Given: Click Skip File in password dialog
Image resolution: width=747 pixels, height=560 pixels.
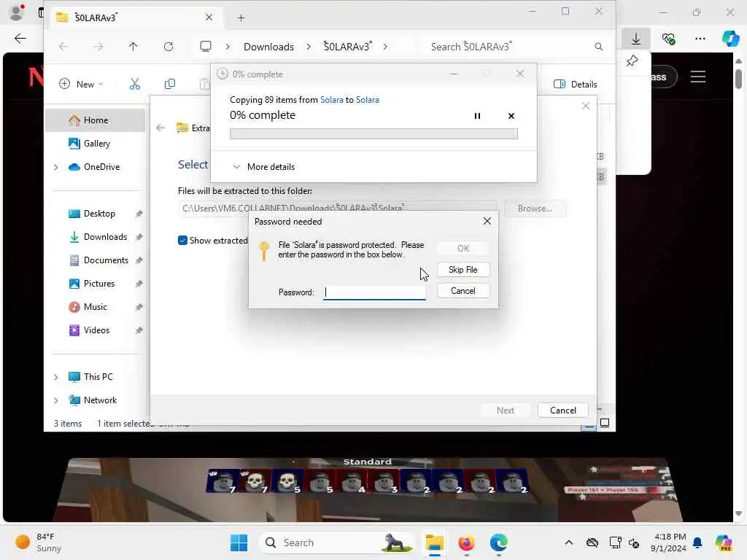Looking at the screenshot, I should 463,270.
